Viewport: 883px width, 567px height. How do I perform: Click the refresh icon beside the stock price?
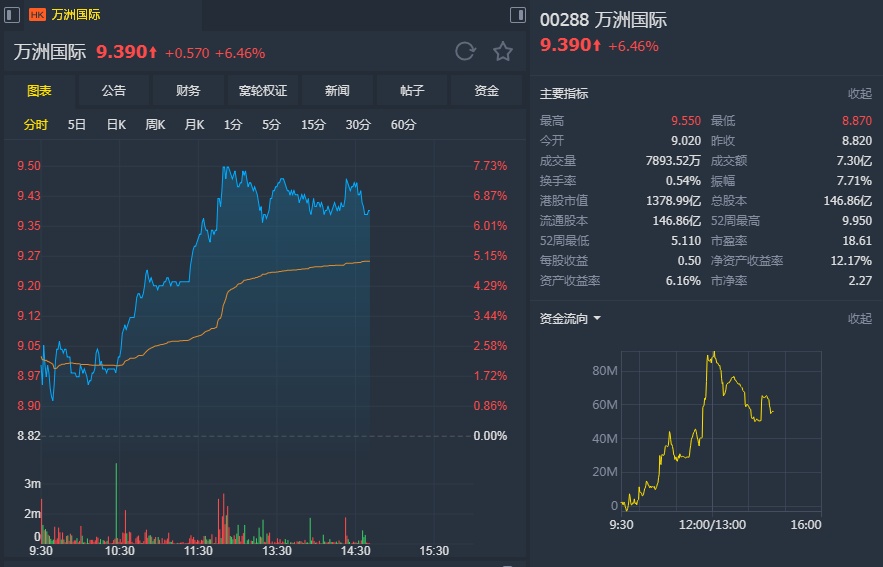465,51
